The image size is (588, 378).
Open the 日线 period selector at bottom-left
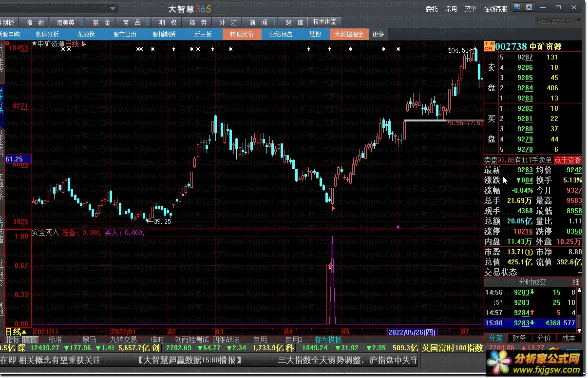pos(16,332)
